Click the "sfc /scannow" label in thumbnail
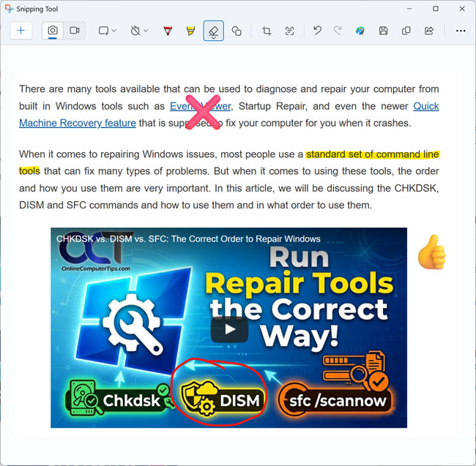The image size is (476, 466). tap(338, 401)
